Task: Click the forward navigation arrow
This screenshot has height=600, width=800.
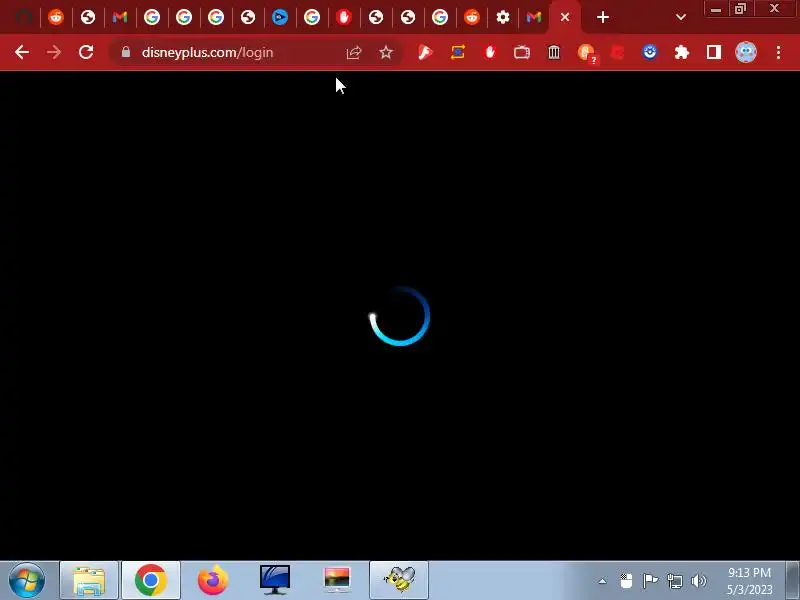Action: point(54,52)
